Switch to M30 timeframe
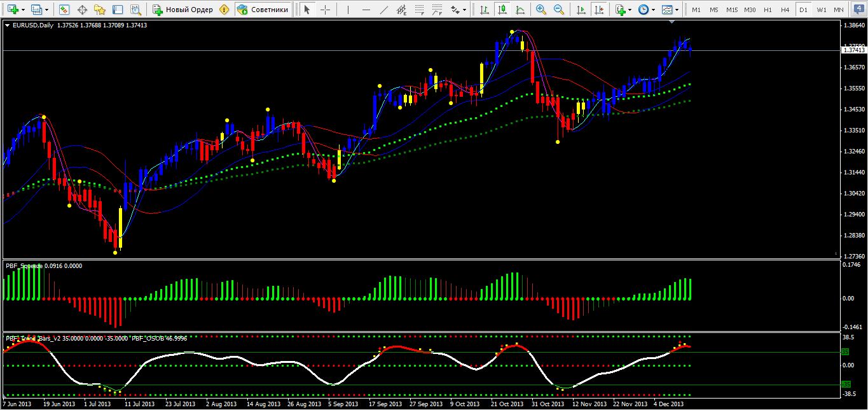This screenshot has height=410, width=868. tap(750, 10)
